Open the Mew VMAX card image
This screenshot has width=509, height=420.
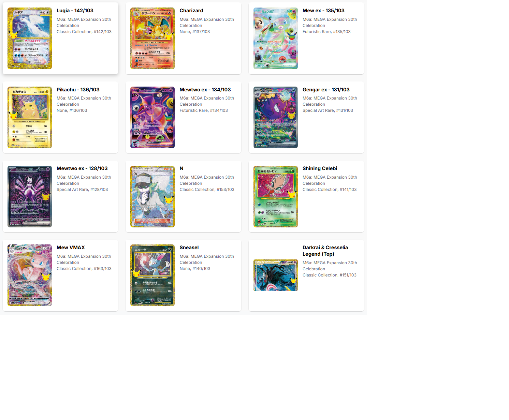point(30,275)
